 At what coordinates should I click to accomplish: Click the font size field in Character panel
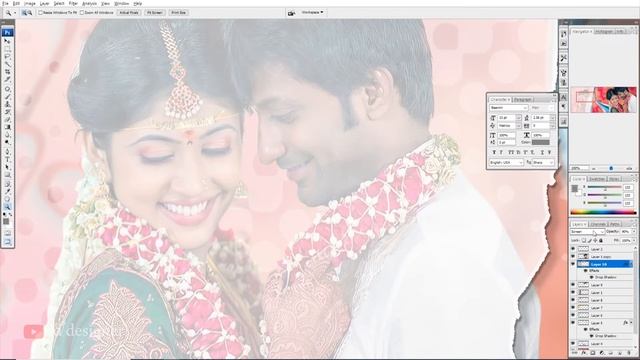coord(507,118)
